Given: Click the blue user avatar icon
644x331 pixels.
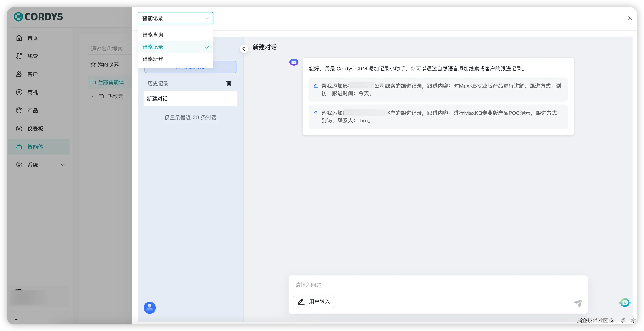Looking at the screenshot, I should point(150,308).
